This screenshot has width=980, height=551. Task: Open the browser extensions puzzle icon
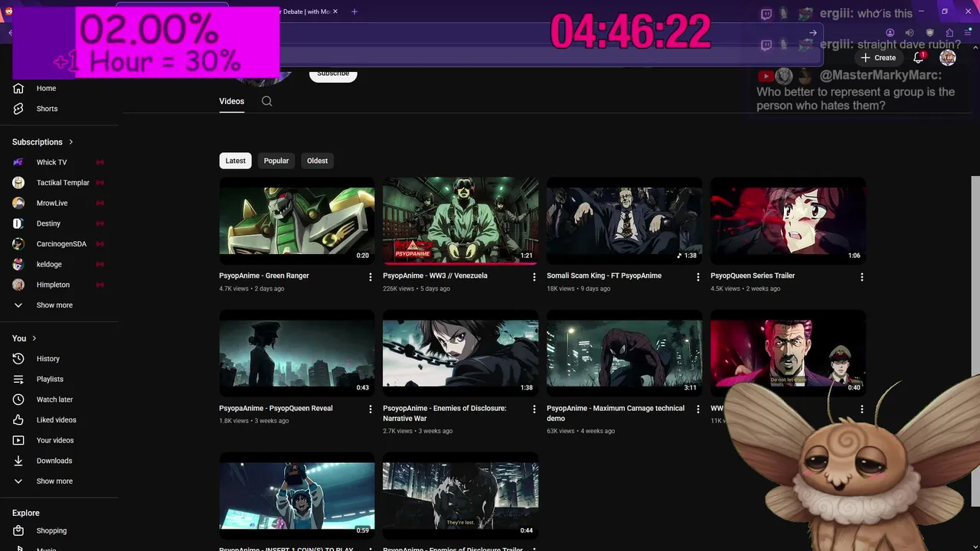949,33
